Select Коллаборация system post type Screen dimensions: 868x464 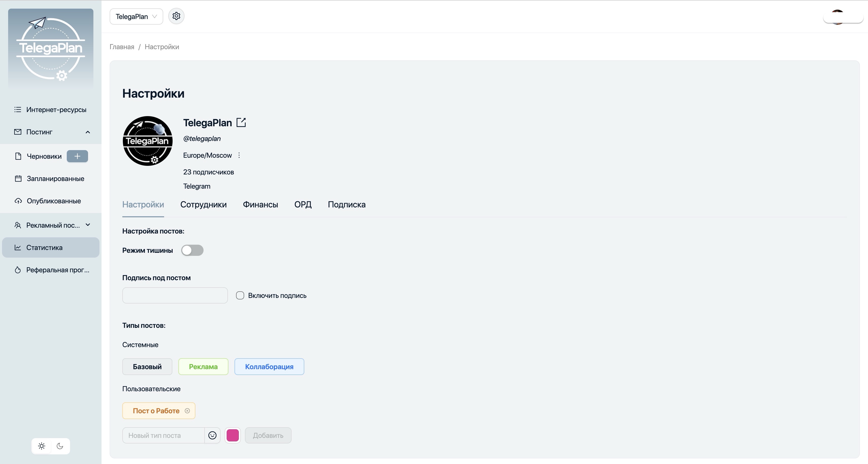coord(269,367)
